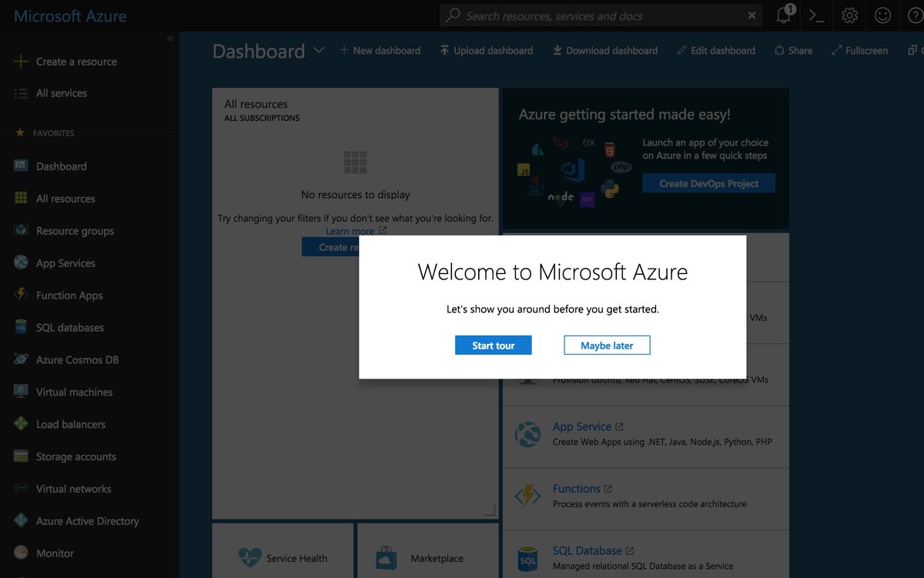This screenshot has width=924, height=578.
Task: Open the Resource groups icon
Action: click(x=21, y=231)
